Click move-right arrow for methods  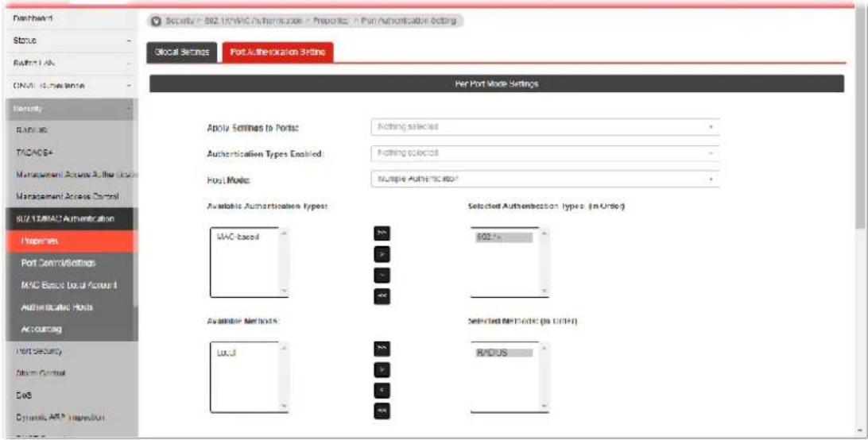tap(382, 369)
